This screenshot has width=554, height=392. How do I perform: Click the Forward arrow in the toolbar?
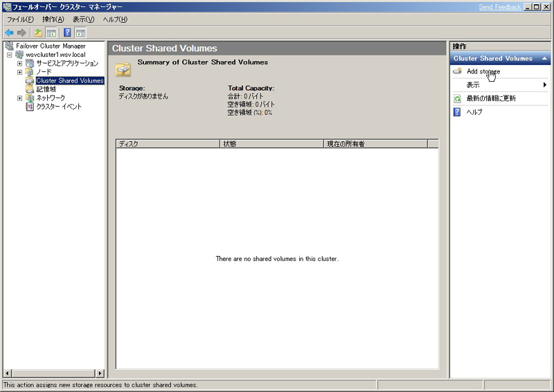point(21,33)
